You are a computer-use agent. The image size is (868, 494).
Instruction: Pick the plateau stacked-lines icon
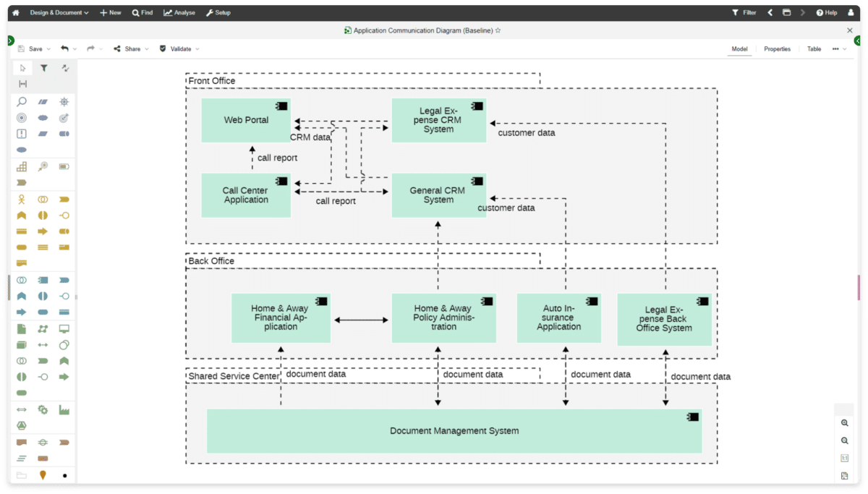(22, 458)
